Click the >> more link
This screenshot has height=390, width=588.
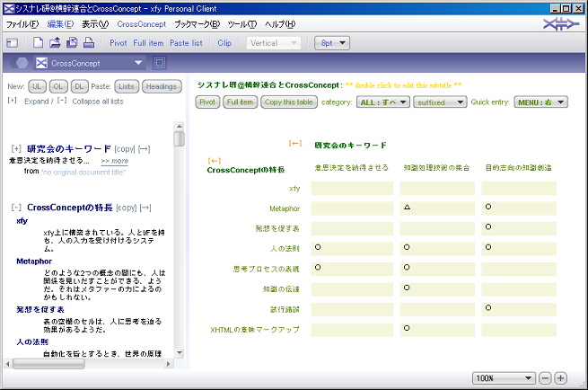(x=114, y=161)
